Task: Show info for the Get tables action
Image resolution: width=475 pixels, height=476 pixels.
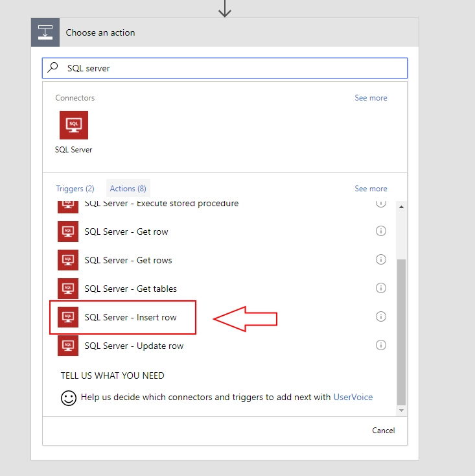Action: click(x=381, y=288)
